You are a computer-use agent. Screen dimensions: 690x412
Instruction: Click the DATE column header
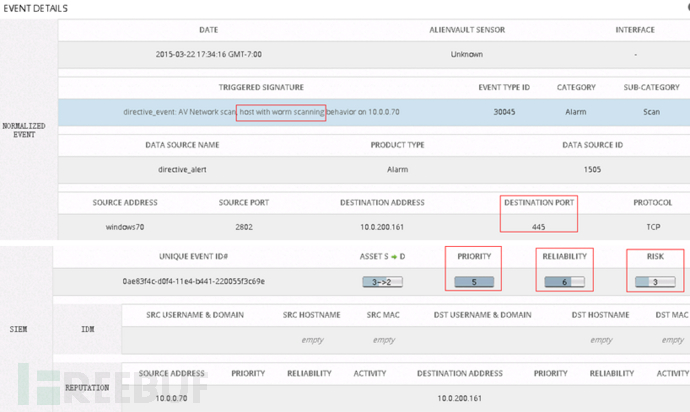209,30
